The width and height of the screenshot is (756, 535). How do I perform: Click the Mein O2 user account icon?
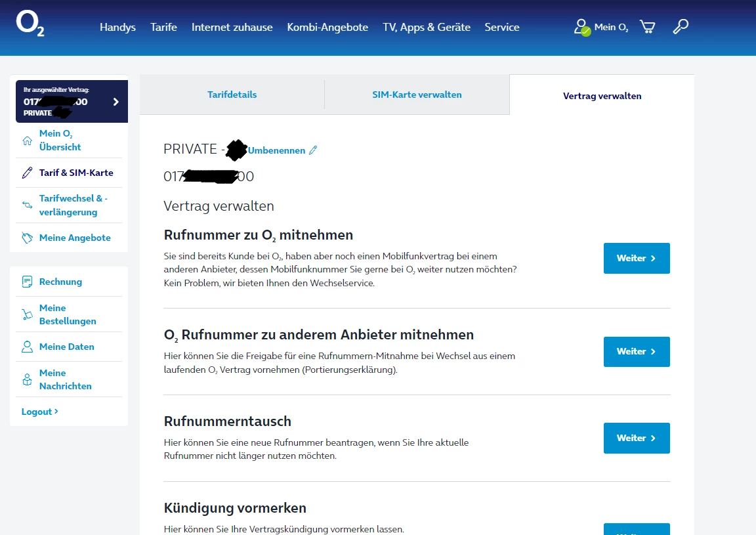[x=582, y=28]
